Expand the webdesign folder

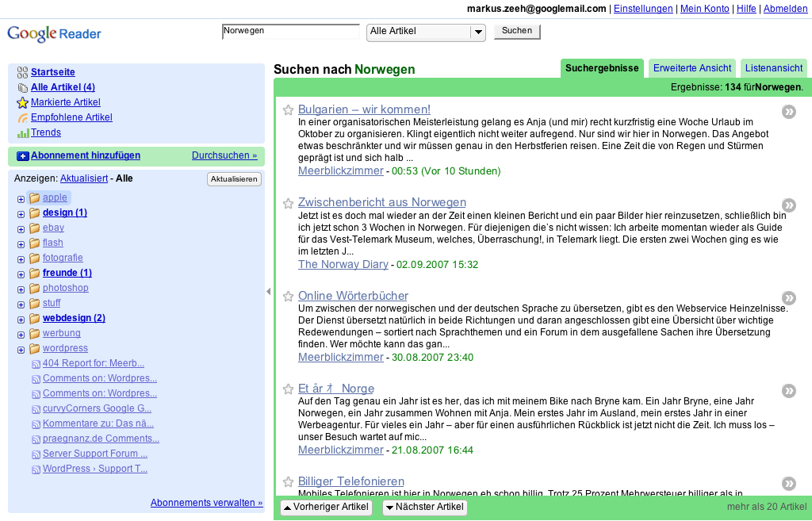click(x=21, y=320)
